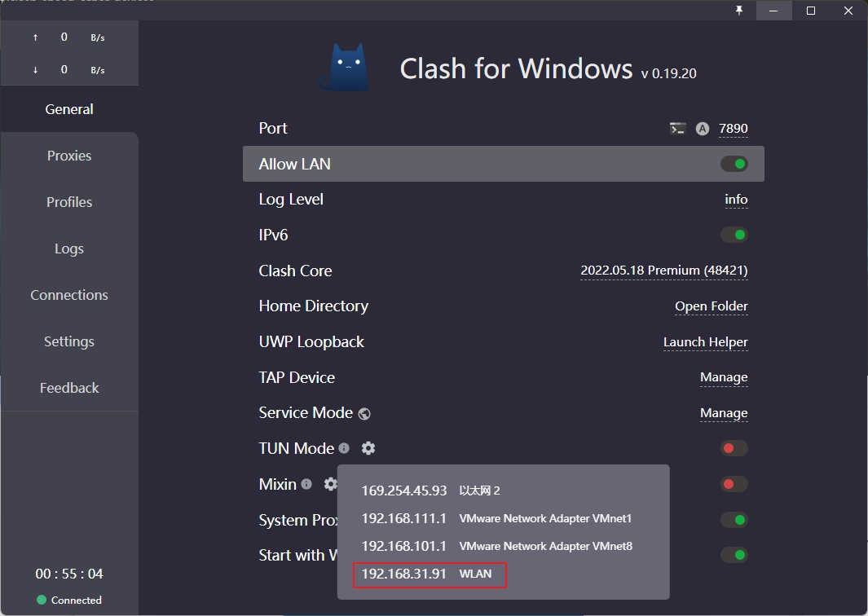Viewport: 868px width, 616px height.
Task: Click the Port label
Action: 273,129
